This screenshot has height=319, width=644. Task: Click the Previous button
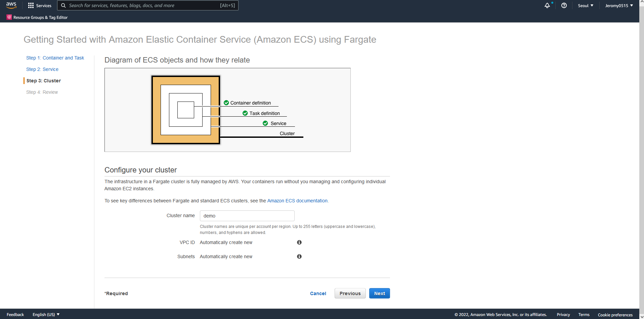[350, 293]
